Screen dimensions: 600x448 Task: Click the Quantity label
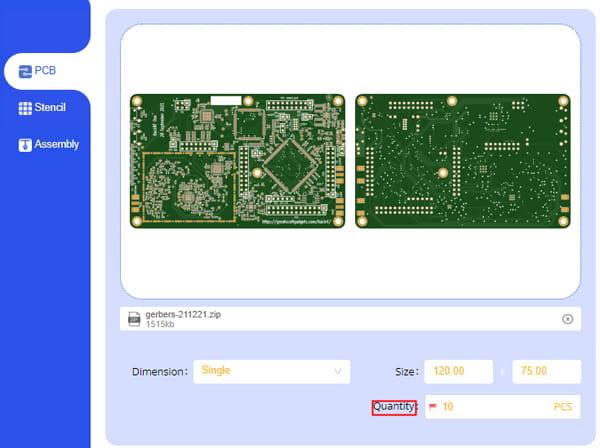tap(394, 407)
